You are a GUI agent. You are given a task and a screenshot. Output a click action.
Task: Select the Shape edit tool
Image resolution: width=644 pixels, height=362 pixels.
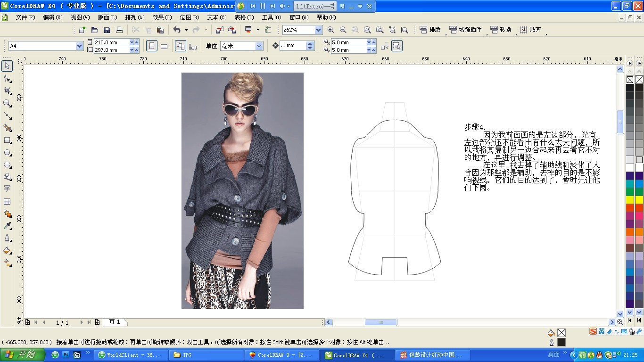click(7, 78)
